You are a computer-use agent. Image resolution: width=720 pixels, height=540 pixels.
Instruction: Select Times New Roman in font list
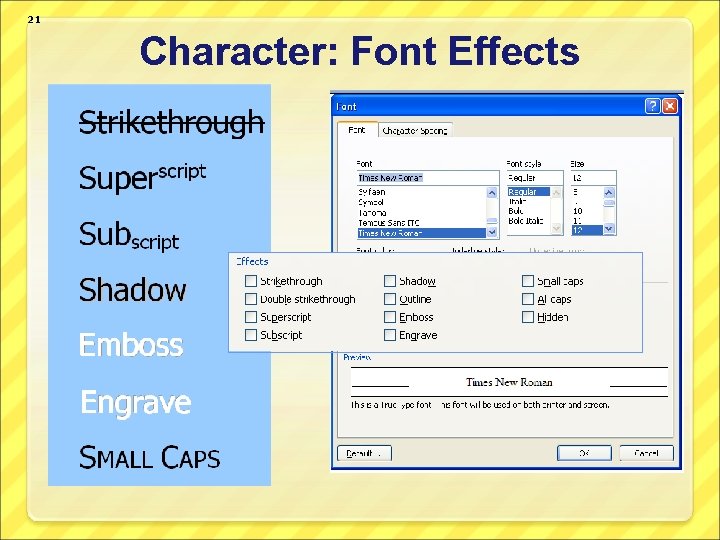click(x=421, y=233)
